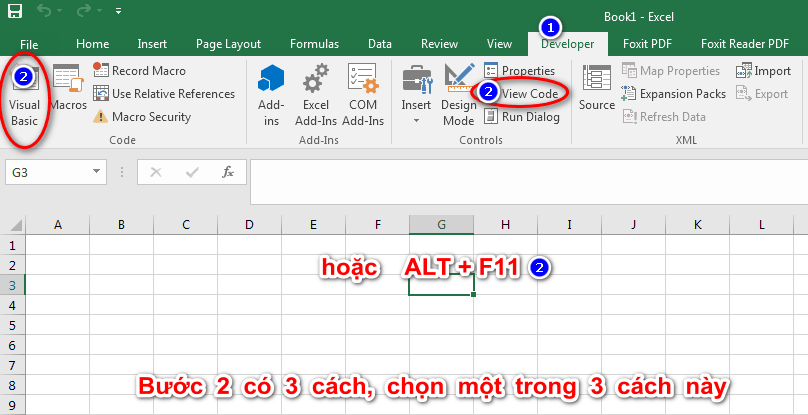Select column L header
Screen dimensions: 808x415
(x=762, y=224)
